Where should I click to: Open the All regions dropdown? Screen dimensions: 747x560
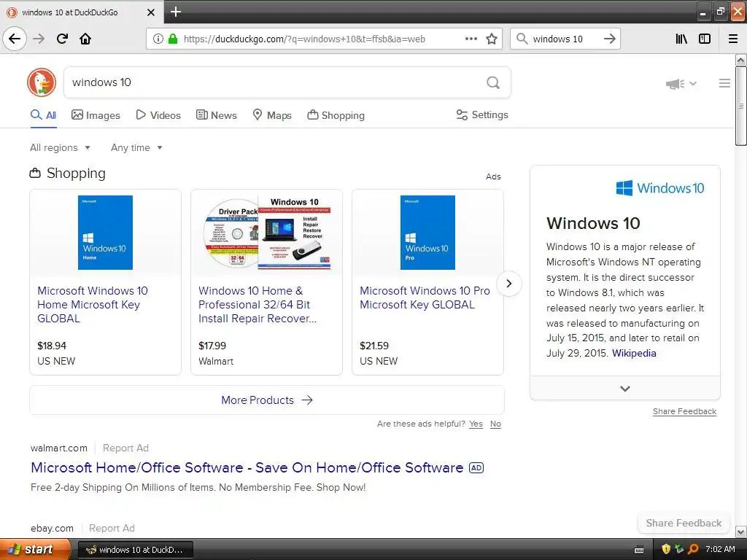(60, 147)
